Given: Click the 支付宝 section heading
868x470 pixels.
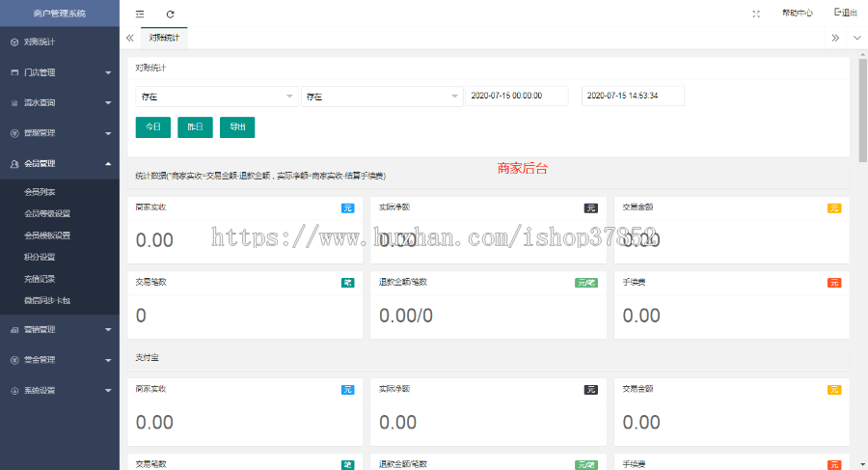Looking at the screenshot, I should 147,357.
